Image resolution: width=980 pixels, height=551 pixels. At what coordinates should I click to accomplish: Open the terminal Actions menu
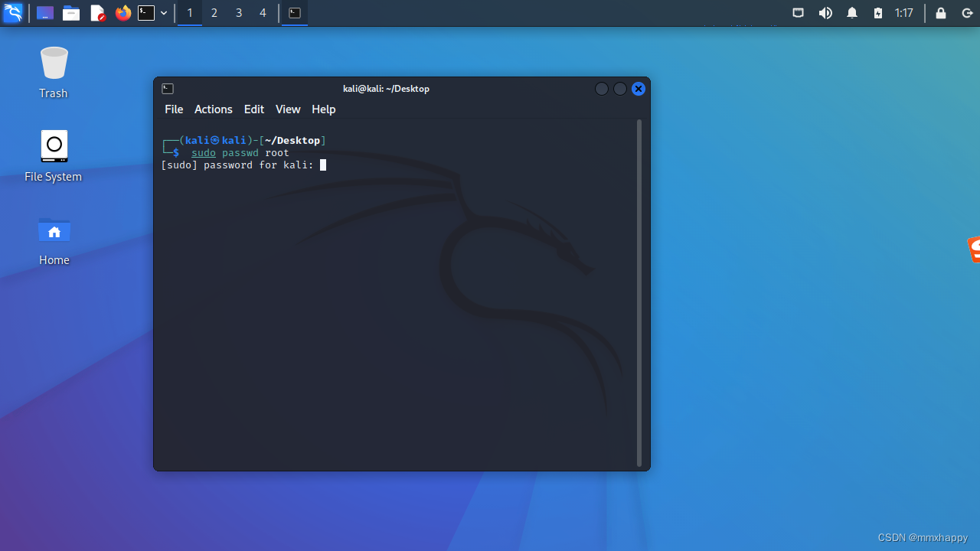coord(213,109)
